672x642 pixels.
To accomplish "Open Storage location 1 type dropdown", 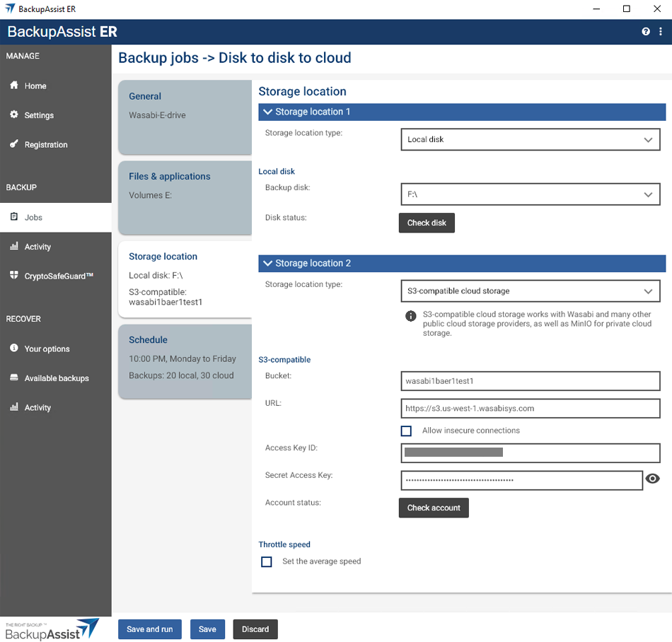I will (530, 139).
